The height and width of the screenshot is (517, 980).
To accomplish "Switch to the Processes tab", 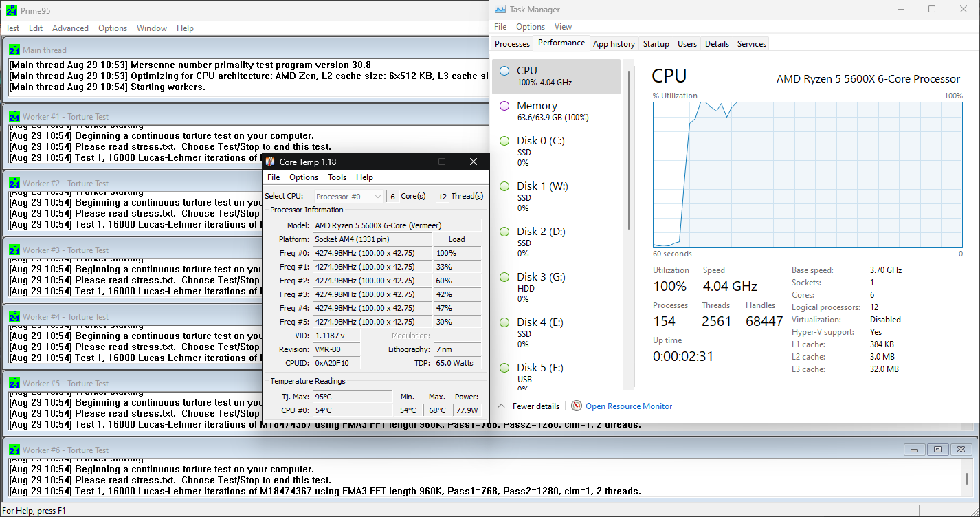I will point(513,44).
